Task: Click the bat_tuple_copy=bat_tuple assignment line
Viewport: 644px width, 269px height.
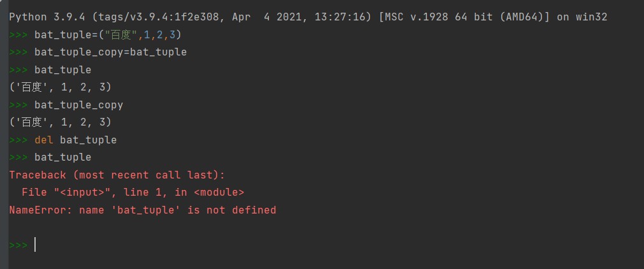Action: click(x=110, y=52)
